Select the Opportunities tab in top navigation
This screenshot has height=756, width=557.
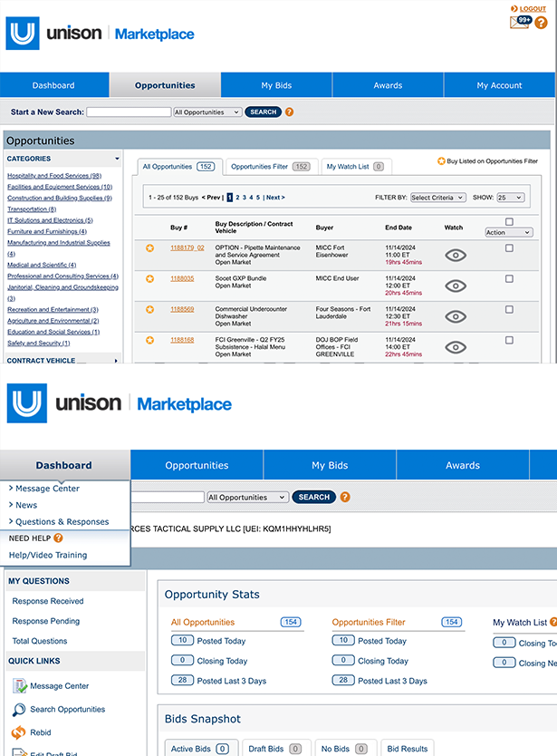(165, 85)
